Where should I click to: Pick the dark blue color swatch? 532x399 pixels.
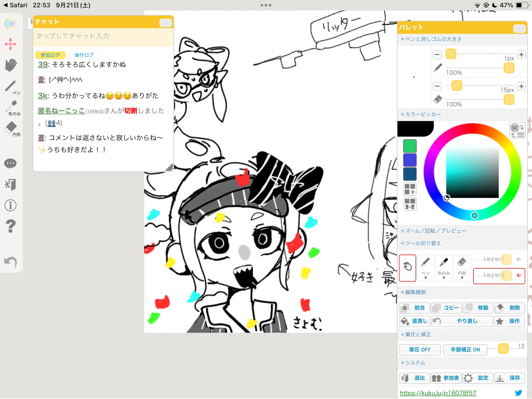[x=410, y=174]
